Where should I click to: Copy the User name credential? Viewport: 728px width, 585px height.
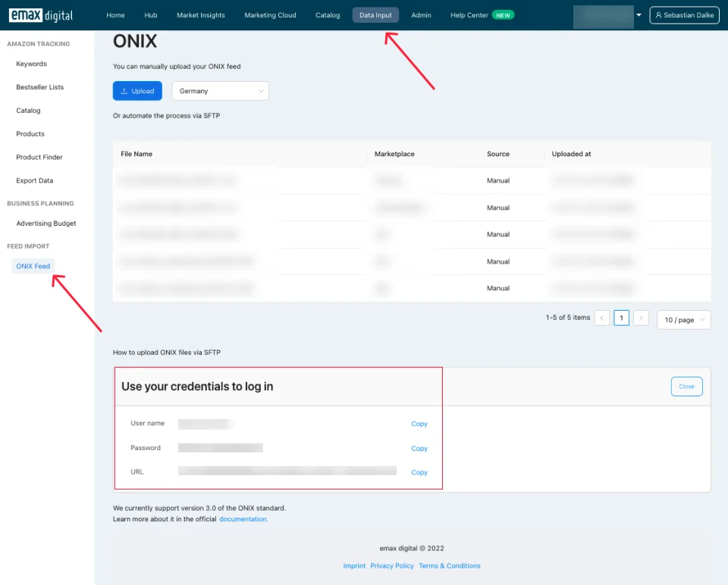pos(419,424)
